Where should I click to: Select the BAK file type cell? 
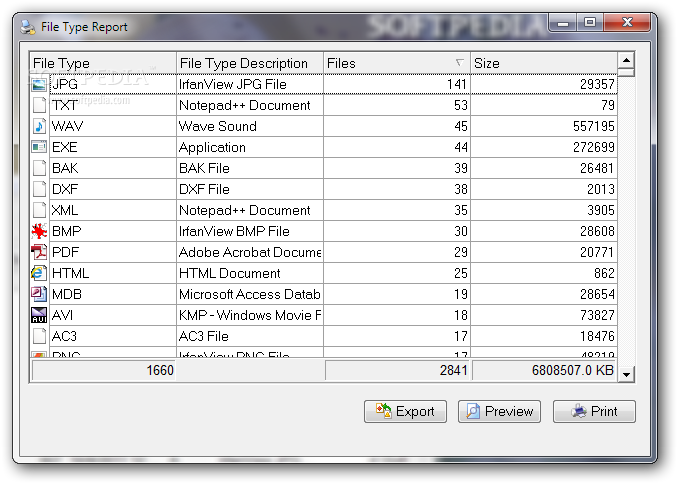113,168
